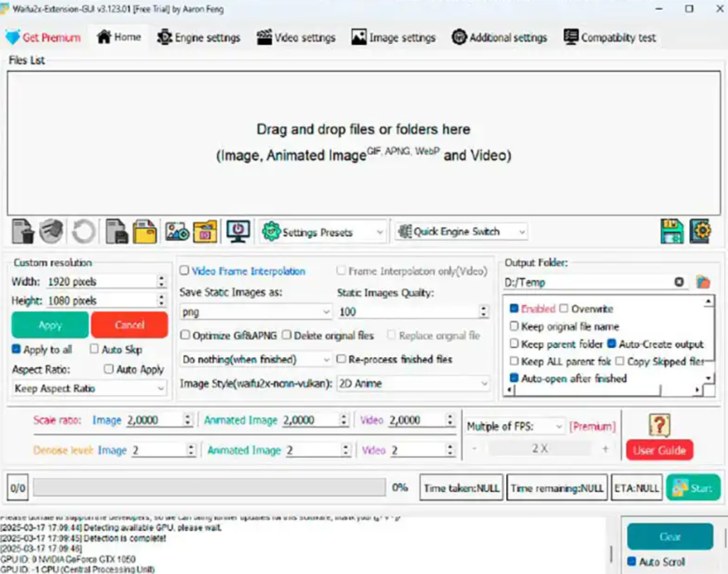The width and height of the screenshot is (728, 574).
Task: Open the output folder browse icon
Action: [x=703, y=282]
